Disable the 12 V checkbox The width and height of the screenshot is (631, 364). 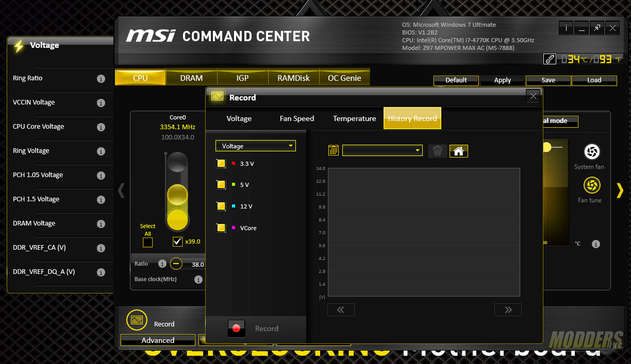(221, 206)
